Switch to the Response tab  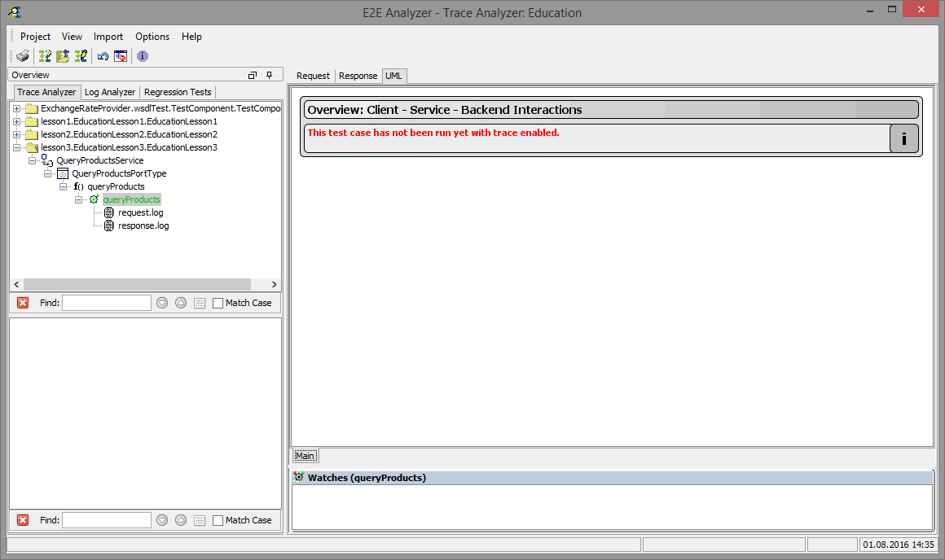click(358, 75)
